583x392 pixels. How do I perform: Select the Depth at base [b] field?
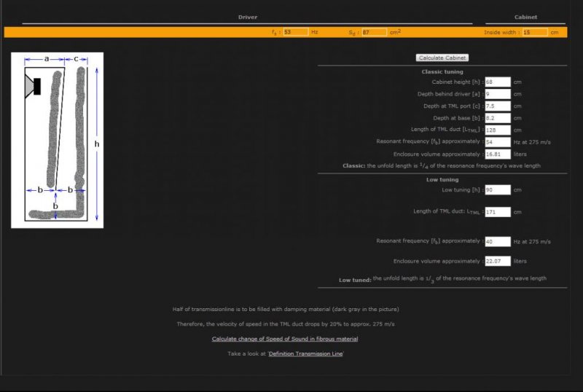click(x=497, y=117)
